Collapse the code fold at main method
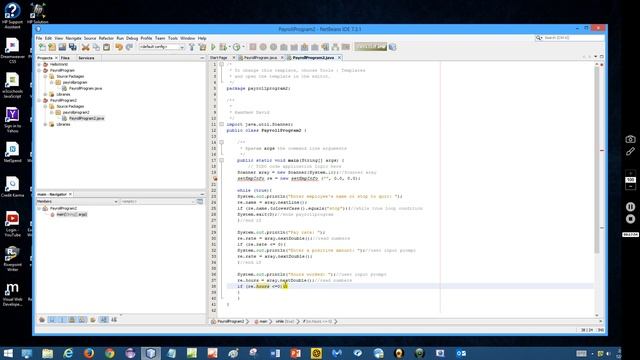This screenshot has width=640, height=360. (x=222, y=160)
